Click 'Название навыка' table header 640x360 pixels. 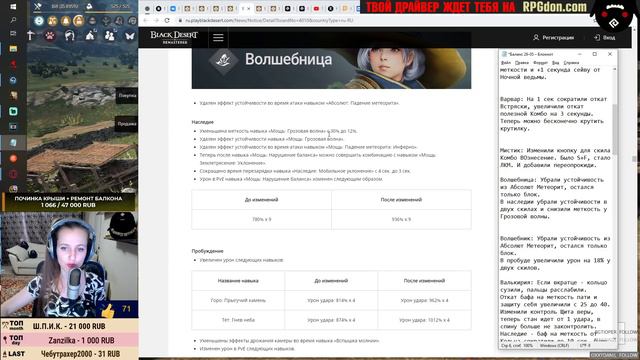238,281
